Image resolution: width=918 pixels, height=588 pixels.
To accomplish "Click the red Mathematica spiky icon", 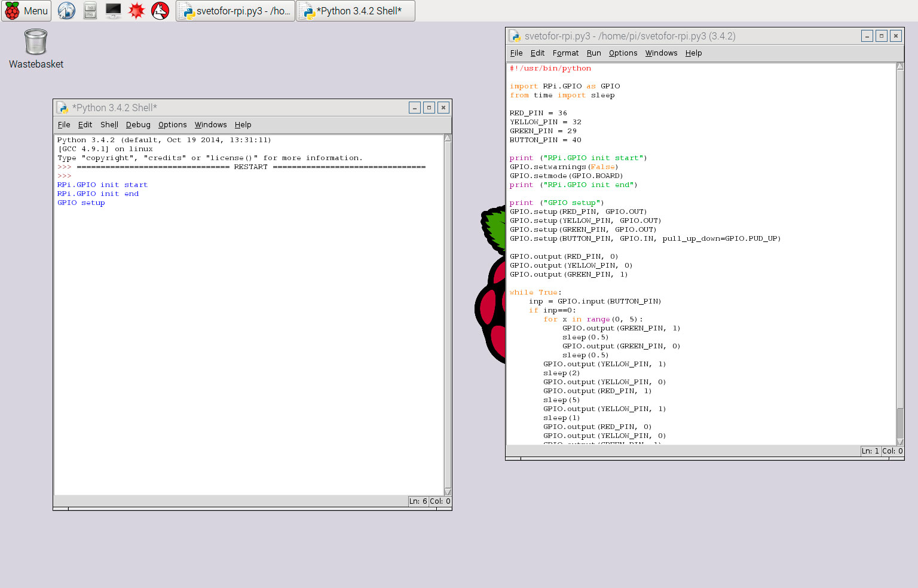I will click(x=137, y=11).
